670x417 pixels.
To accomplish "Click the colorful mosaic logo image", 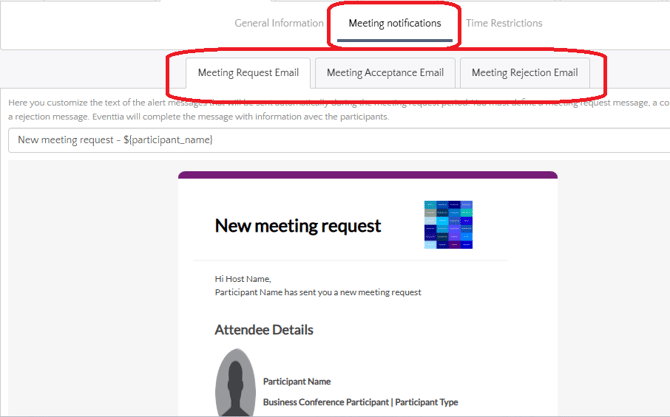I will [448, 225].
